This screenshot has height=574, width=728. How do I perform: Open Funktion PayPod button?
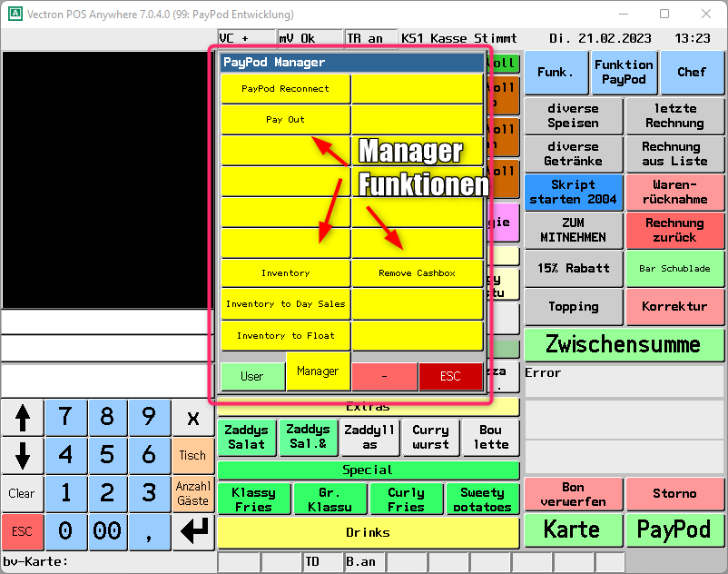(x=624, y=72)
